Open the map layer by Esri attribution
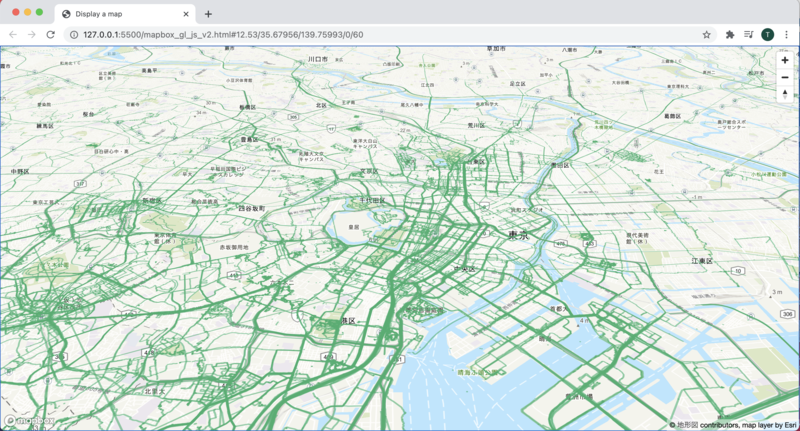This screenshot has height=431, width=800. [x=769, y=425]
